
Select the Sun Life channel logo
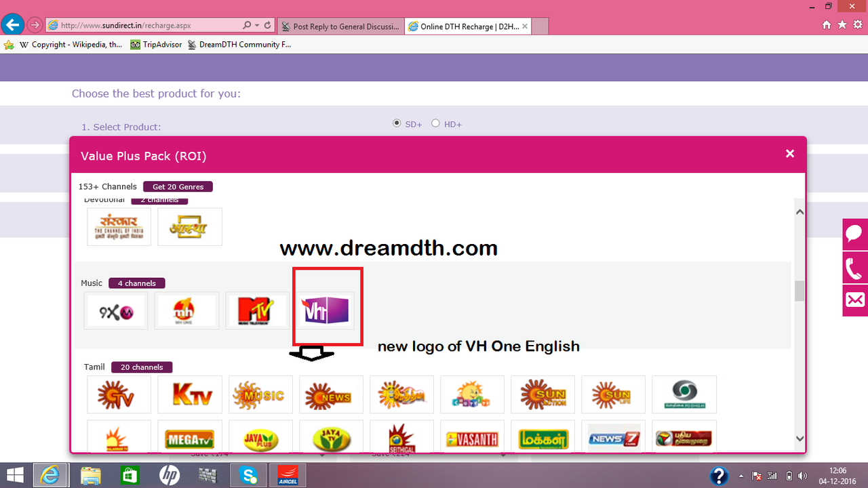(x=613, y=394)
